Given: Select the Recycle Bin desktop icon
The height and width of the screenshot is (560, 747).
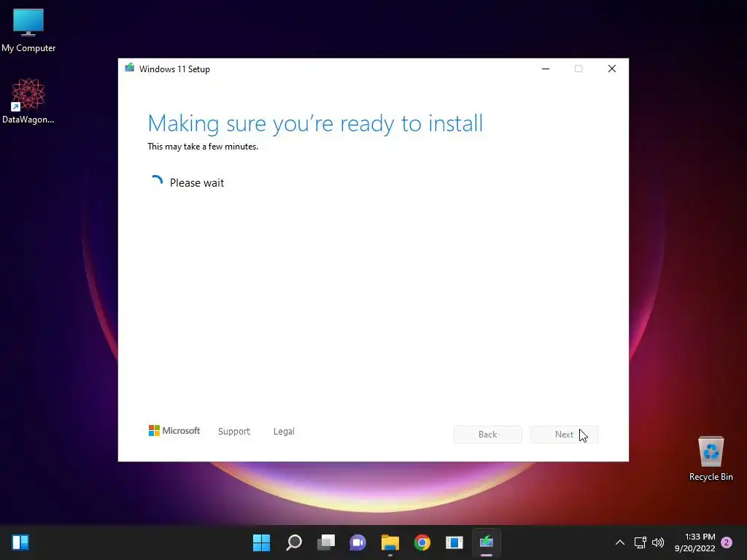Looking at the screenshot, I should point(711,458).
